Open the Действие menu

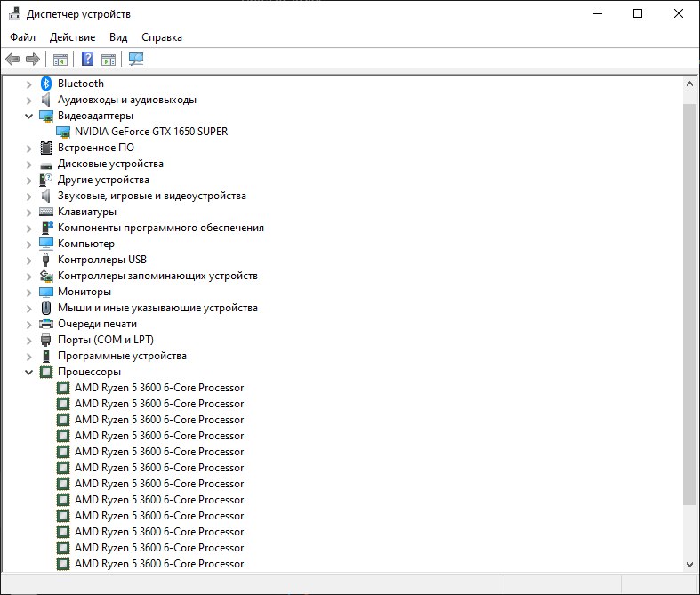point(72,37)
